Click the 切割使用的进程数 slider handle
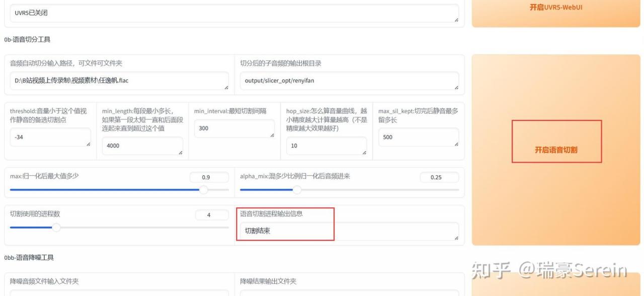The image size is (644, 296). 56,228
